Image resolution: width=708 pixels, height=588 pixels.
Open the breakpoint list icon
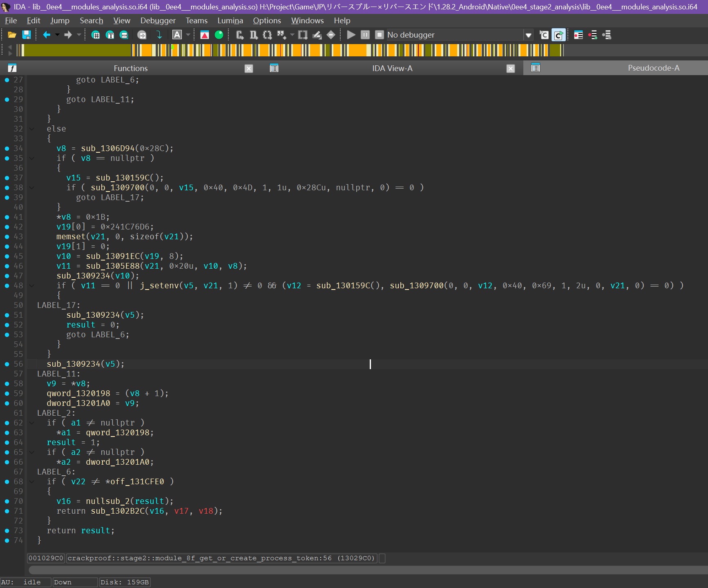[x=578, y=35]
